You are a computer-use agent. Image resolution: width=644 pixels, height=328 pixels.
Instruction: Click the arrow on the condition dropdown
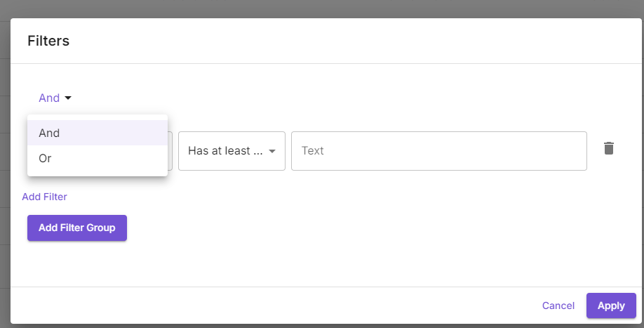point(272,151)
